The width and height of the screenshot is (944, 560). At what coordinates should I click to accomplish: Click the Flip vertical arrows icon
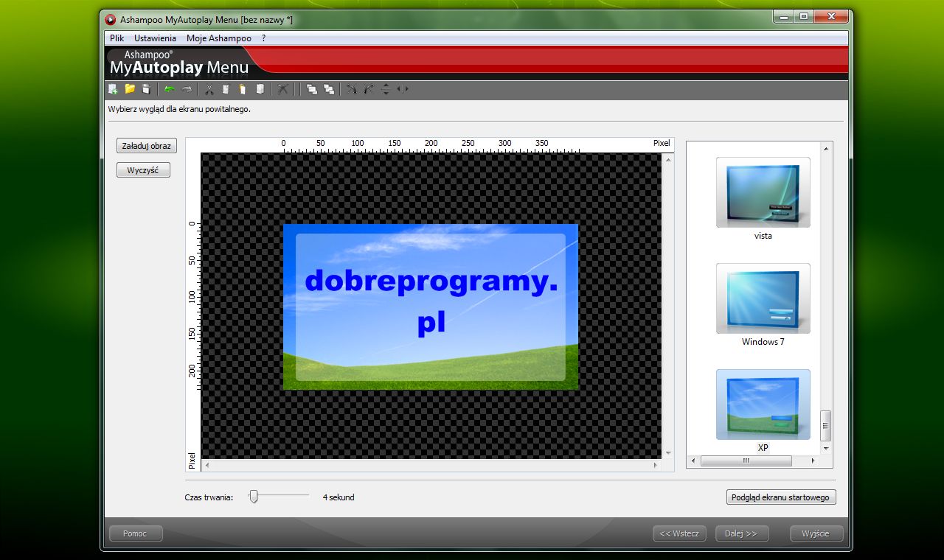coord(386,89)
